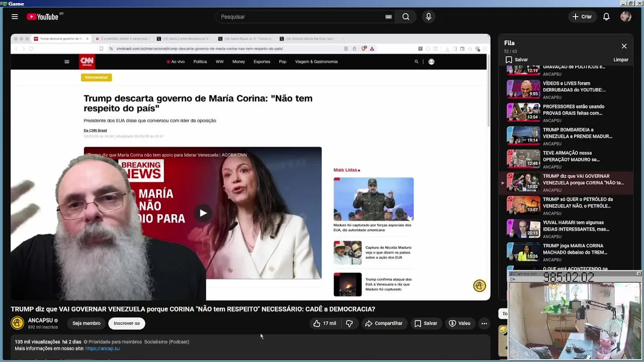Select current queue item TRUMP diz que VAI GOVERNAR
The image size is (644, 362).
(x=567, y=182)
